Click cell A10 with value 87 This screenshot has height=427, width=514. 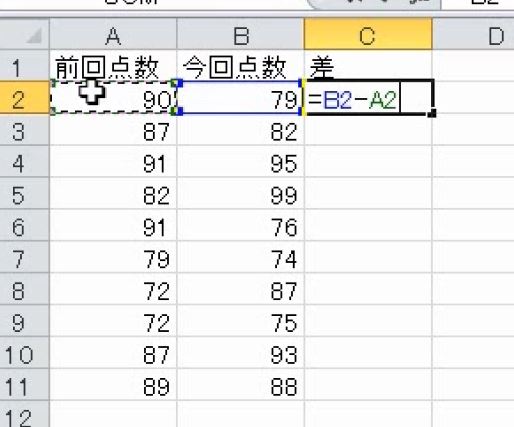(x=113, y=353)
